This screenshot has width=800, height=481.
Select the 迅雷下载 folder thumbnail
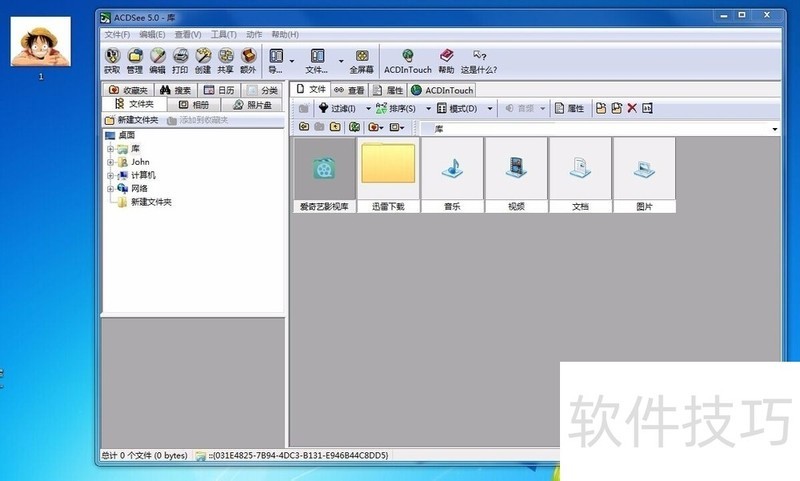click(x=388, y=175)
